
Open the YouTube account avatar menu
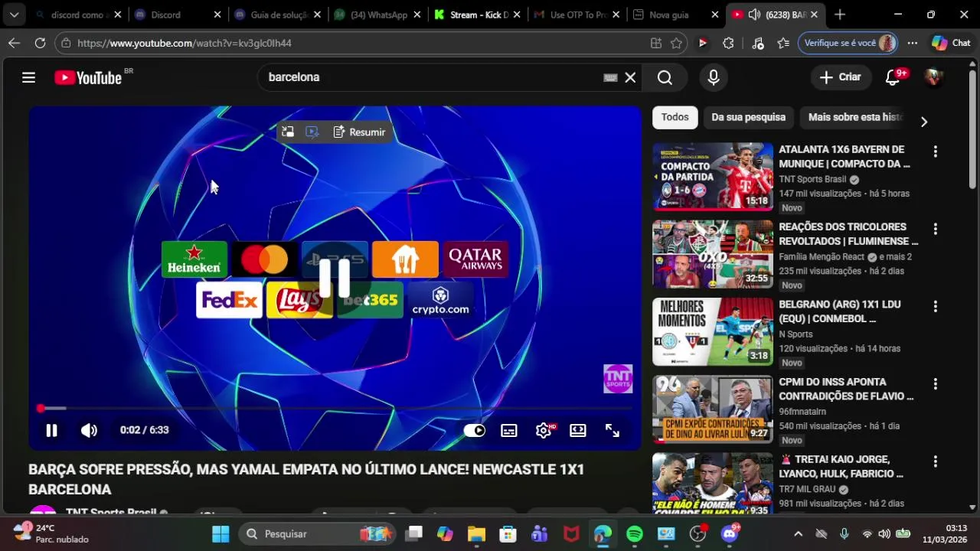933,77
